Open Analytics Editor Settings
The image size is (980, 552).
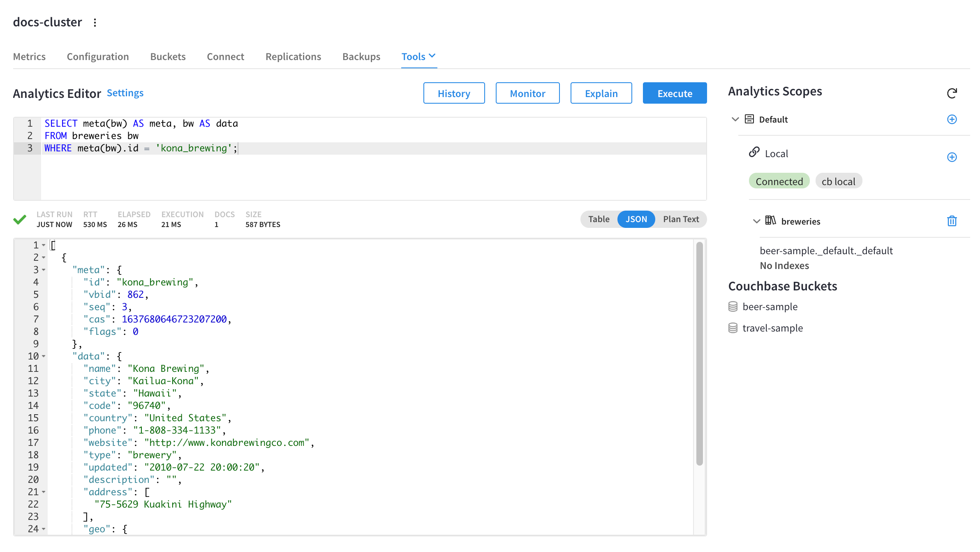125,93
